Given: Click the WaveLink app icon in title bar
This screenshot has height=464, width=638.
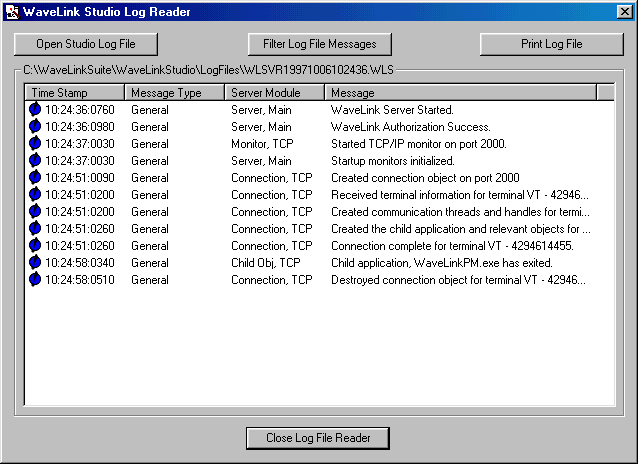Looking at the screenshot, I should point(12,11).
